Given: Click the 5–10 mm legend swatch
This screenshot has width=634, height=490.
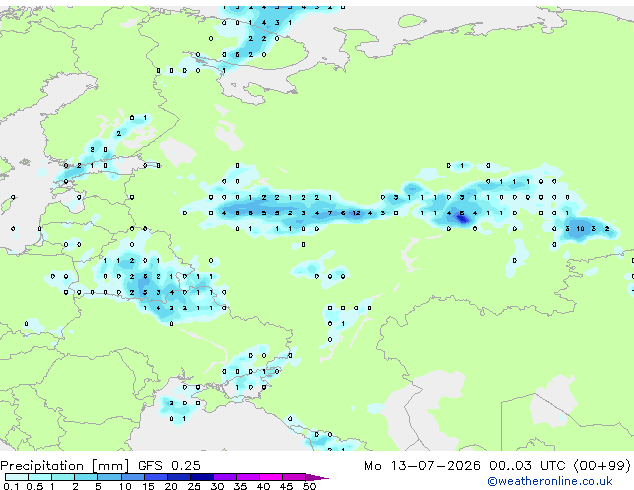Looking at the screenshot, I should point(109,477).
